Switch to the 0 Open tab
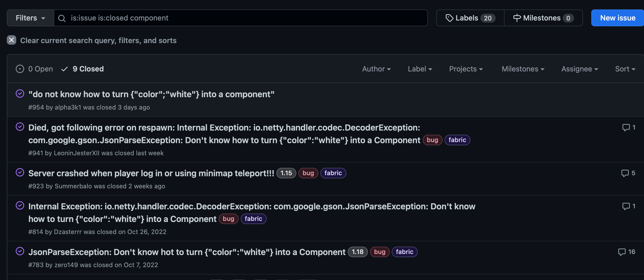 coord(40,69)
